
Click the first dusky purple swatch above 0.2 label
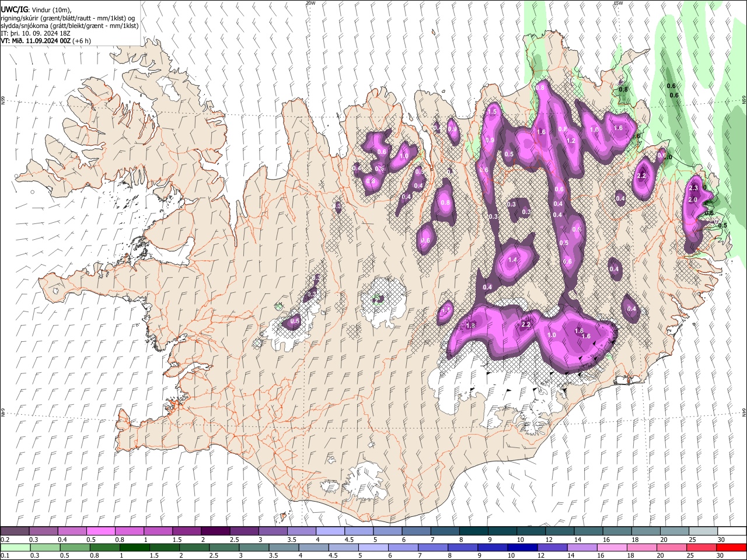[15, 531]
